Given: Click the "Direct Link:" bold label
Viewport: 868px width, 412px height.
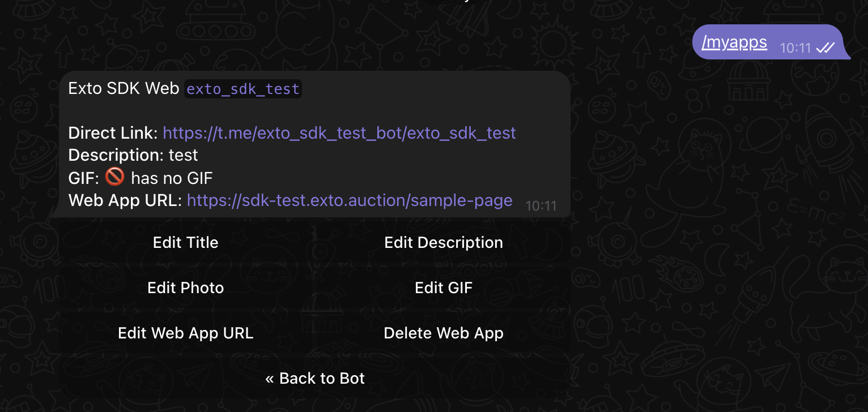Looking at the screenshot, I should [x=113, y=133].
